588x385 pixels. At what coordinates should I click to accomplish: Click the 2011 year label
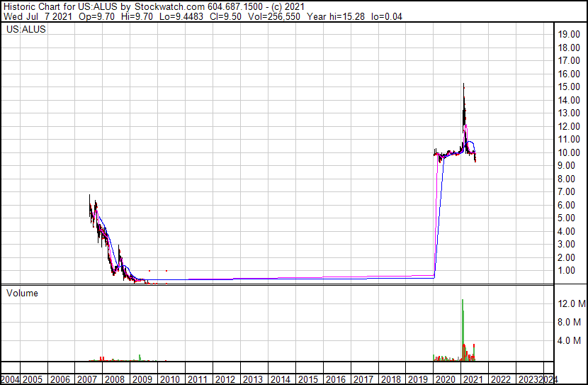[197, 379]
